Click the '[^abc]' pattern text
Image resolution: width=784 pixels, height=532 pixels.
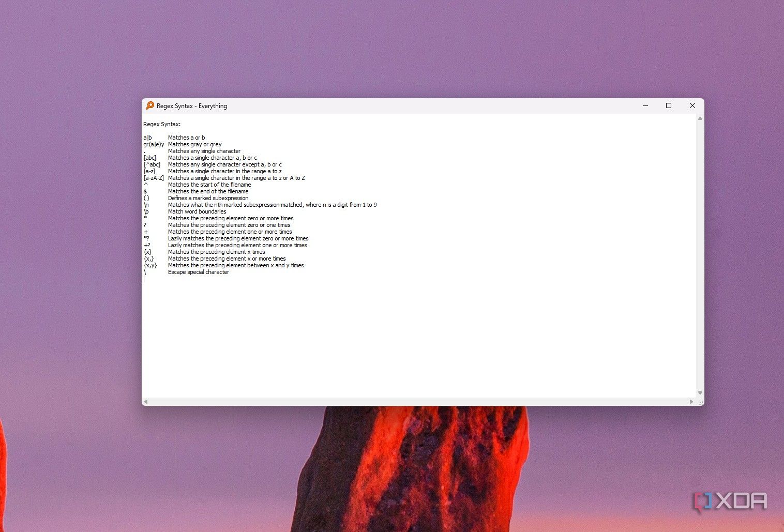coord(152,164)
